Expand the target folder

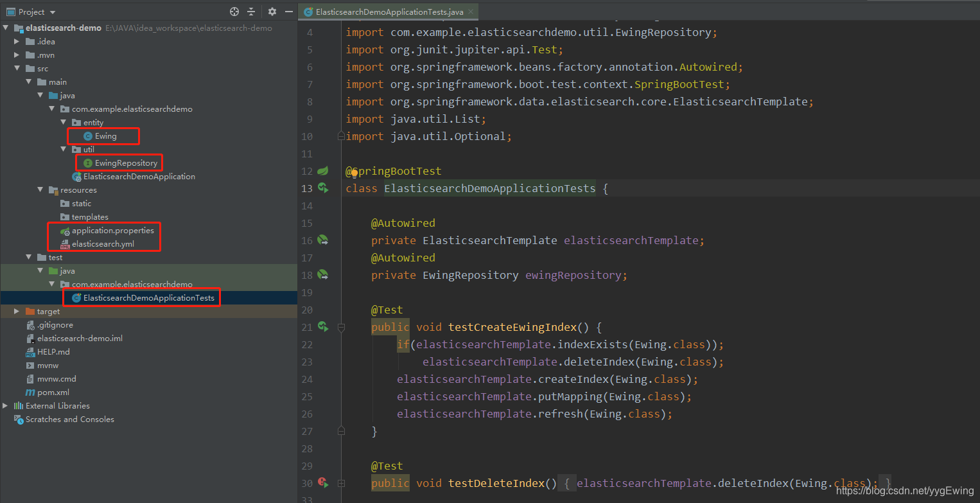tap(17, 312)
